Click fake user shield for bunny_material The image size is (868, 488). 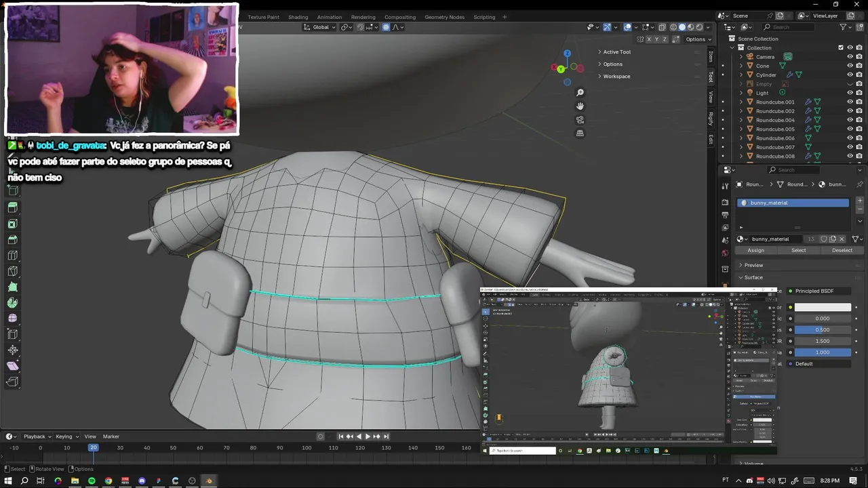tap(823, 239)
